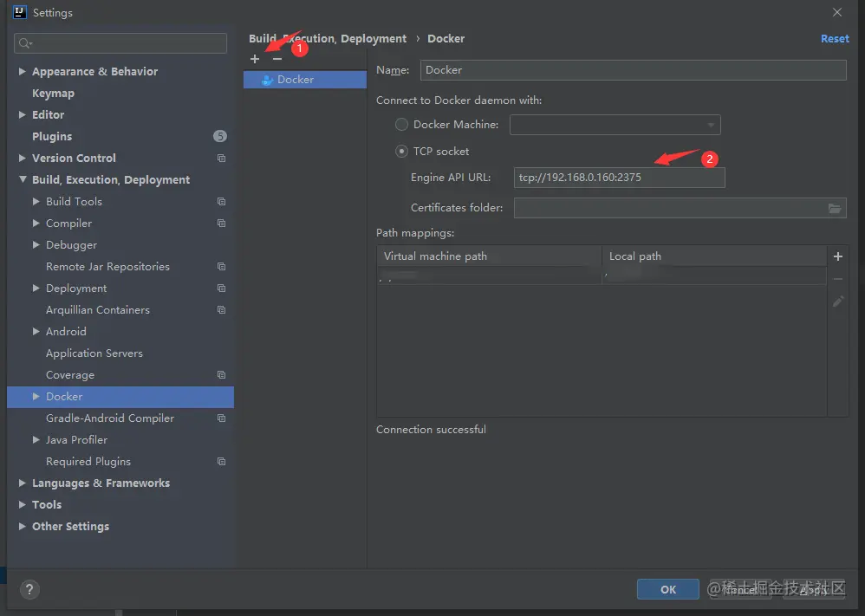The height and width of the screenshot is (616, 865).
Task: Click the 'Connection successful' status text
Action: point(431,430)
